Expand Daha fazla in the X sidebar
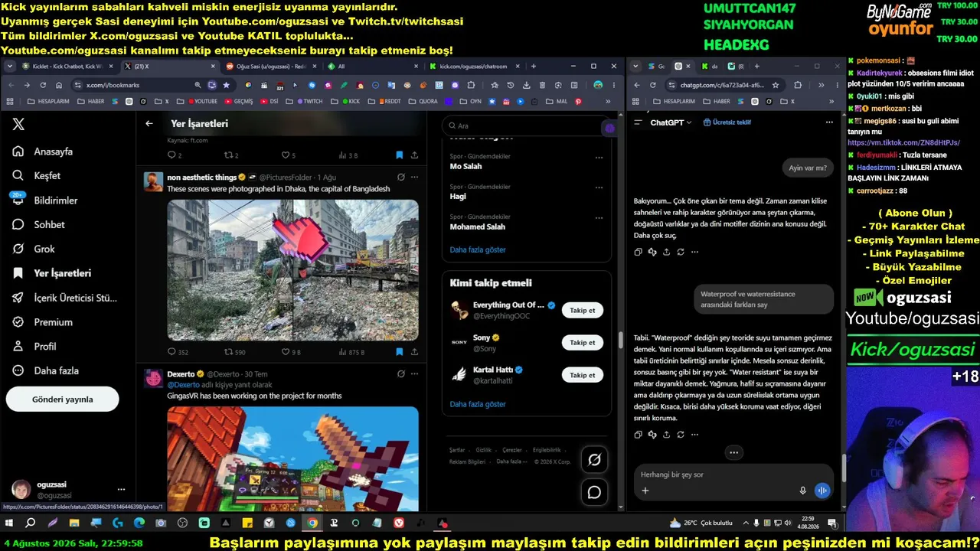Viewport: 980px width, 551px height. coord(46,371)
